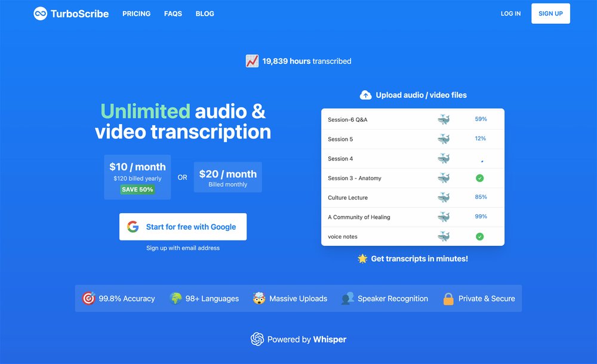Open the BLOG page
This screenshot has width=597, height=364.
[205, 14]
